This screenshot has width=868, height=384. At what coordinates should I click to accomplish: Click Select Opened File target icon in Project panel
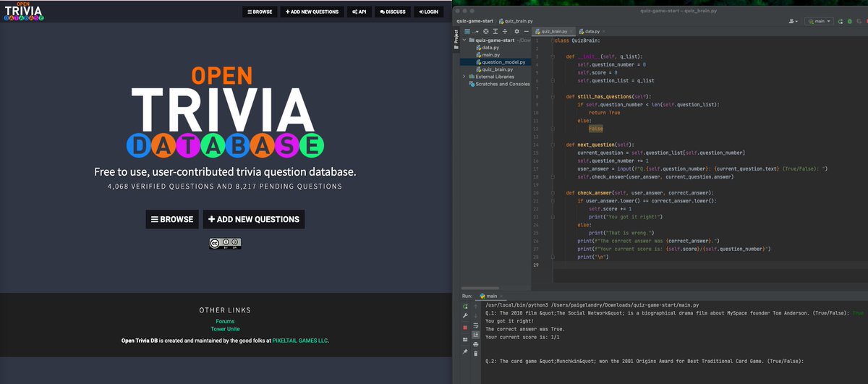tap(486, 32)
